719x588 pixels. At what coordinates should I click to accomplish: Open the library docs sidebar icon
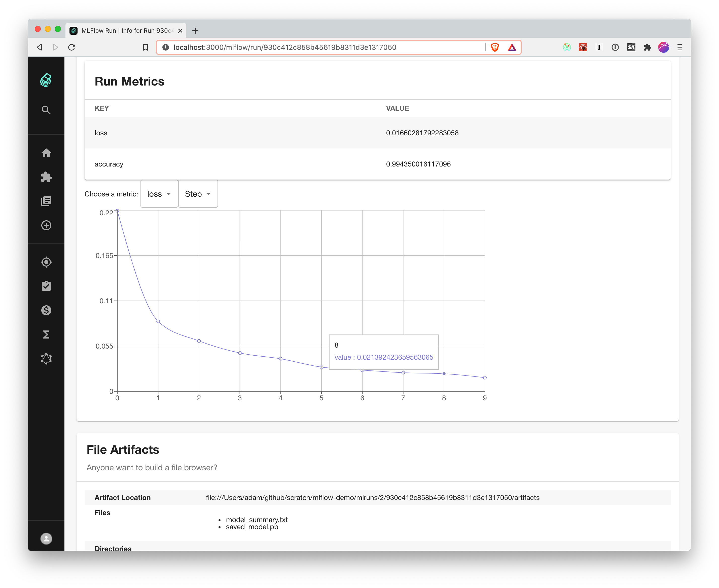pyautogui.click(x=46, y=201)
